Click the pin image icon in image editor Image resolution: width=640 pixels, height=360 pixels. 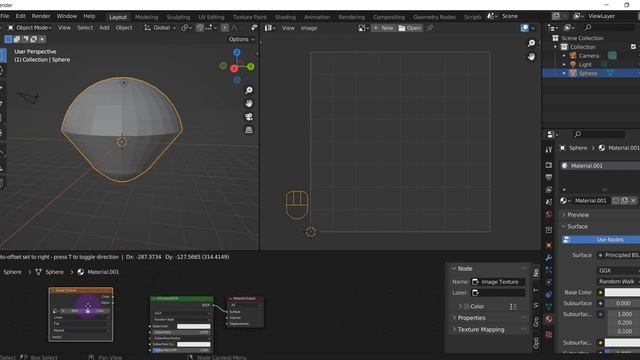coord(429,28)
